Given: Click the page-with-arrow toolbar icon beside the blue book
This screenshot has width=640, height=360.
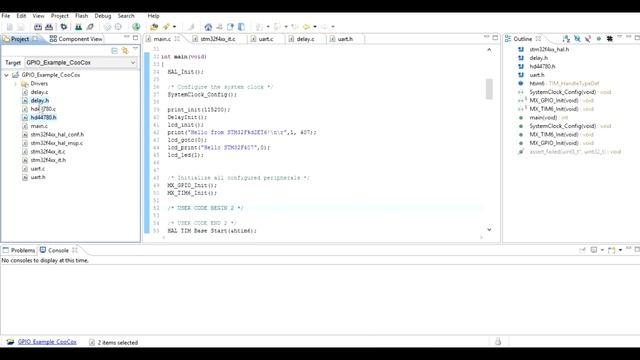Looking at the screenshot, I should click(230, 27).
